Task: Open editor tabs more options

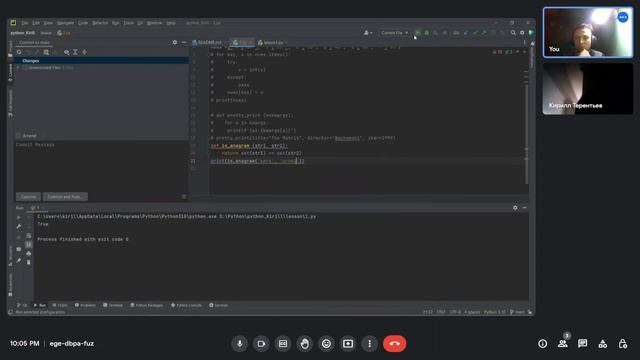Action: 524,42
